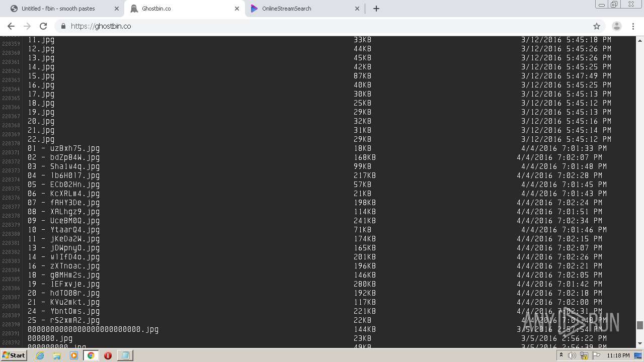Close the OnlineStreamSearch tab
The width and height of the screenshot is (644, 362).
pos(357,9)
